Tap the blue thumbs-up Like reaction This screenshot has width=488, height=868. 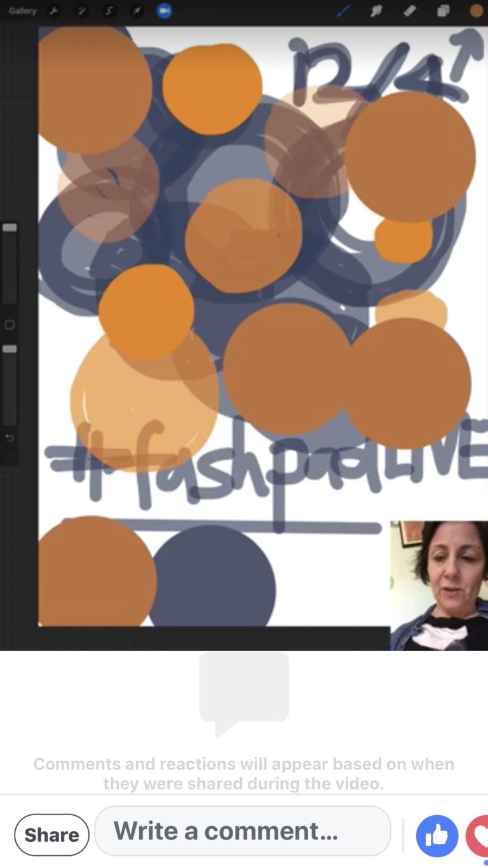[x=437, y=836]
